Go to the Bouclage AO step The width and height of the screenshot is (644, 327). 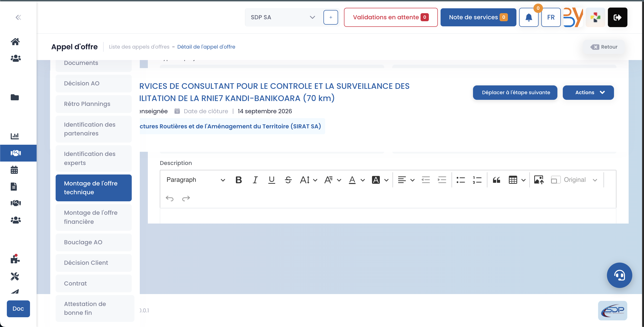click(x=93, y=242)
